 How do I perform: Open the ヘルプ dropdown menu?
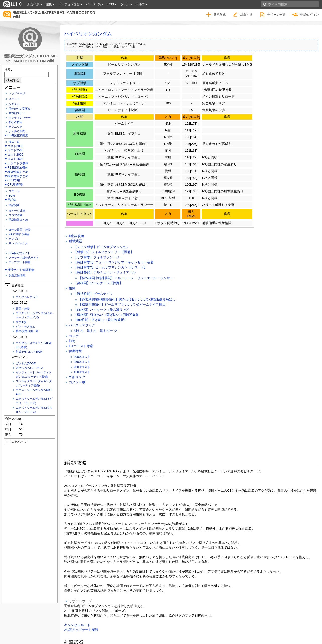142,4
